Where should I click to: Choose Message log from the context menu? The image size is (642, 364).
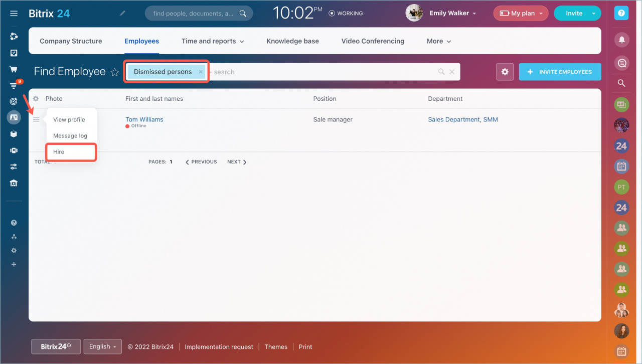tap(70, 136)
